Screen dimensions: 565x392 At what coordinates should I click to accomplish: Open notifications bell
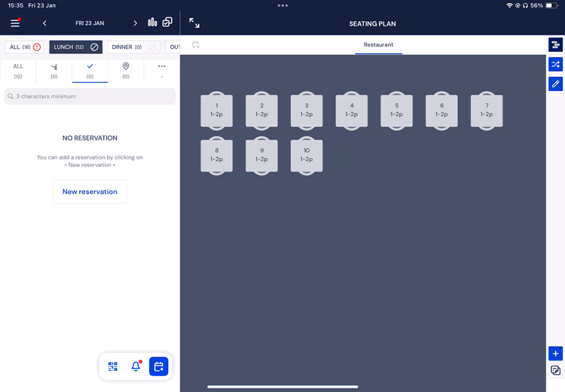click(136, 366)
